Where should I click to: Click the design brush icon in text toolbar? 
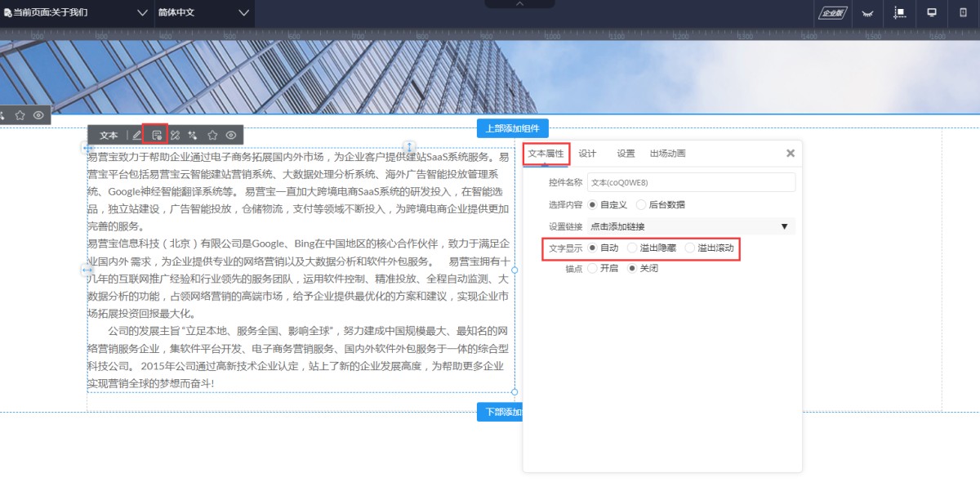click(x=175, y=135)
